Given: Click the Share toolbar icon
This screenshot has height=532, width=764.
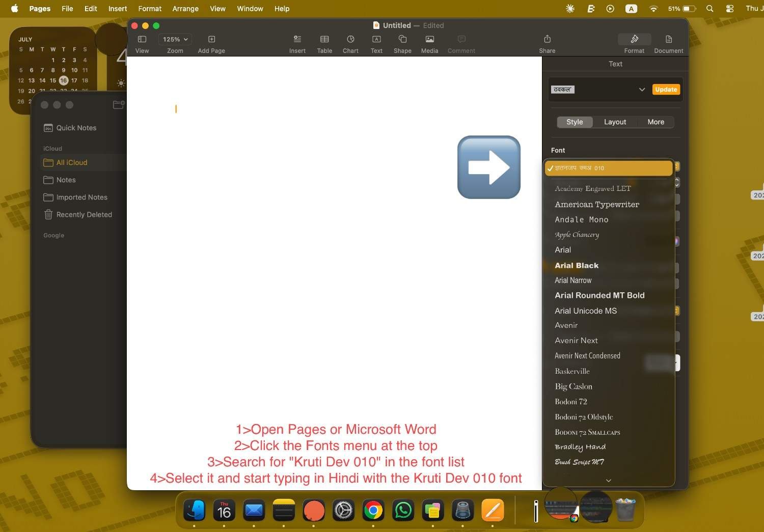Looking at the screenshot, I should click(547, 39).
